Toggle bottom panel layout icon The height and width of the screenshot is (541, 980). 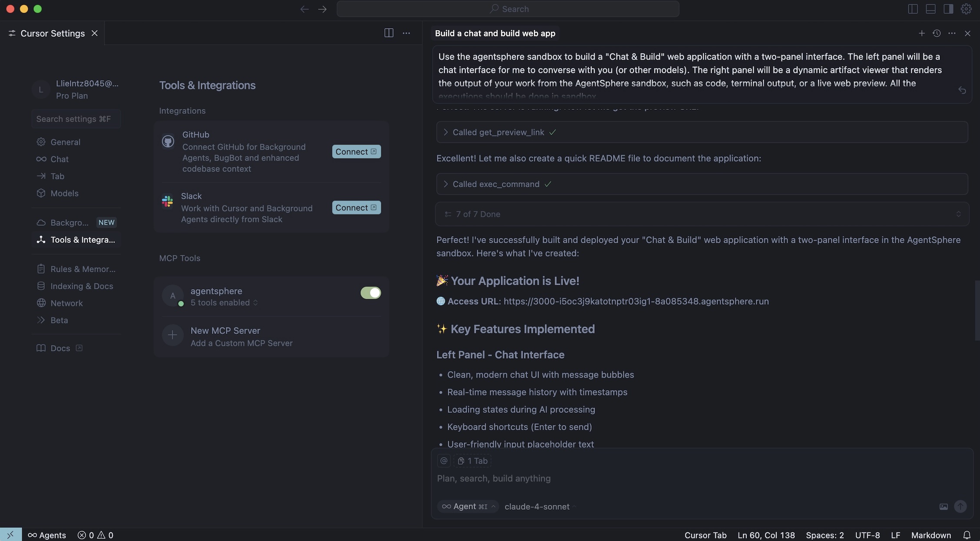pyautogui.click(x=930, y=9)
